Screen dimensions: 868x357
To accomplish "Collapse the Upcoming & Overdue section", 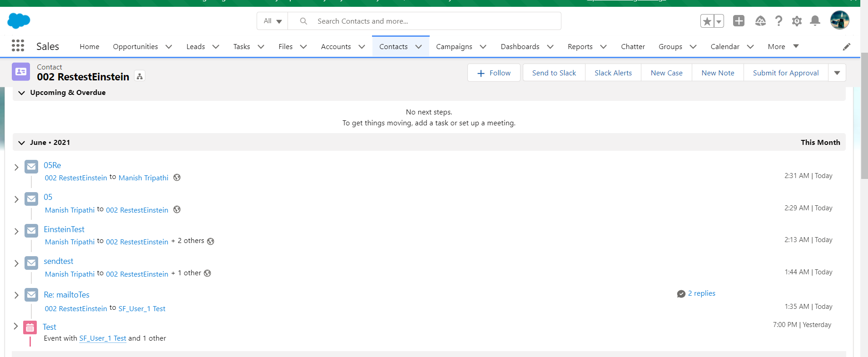I will 21,93.
